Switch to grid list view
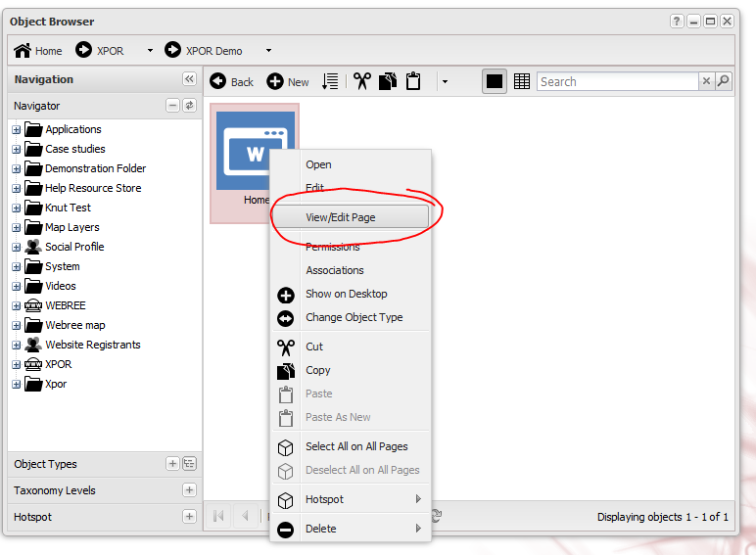Viewport: 756px width, 555px height. 522,81
